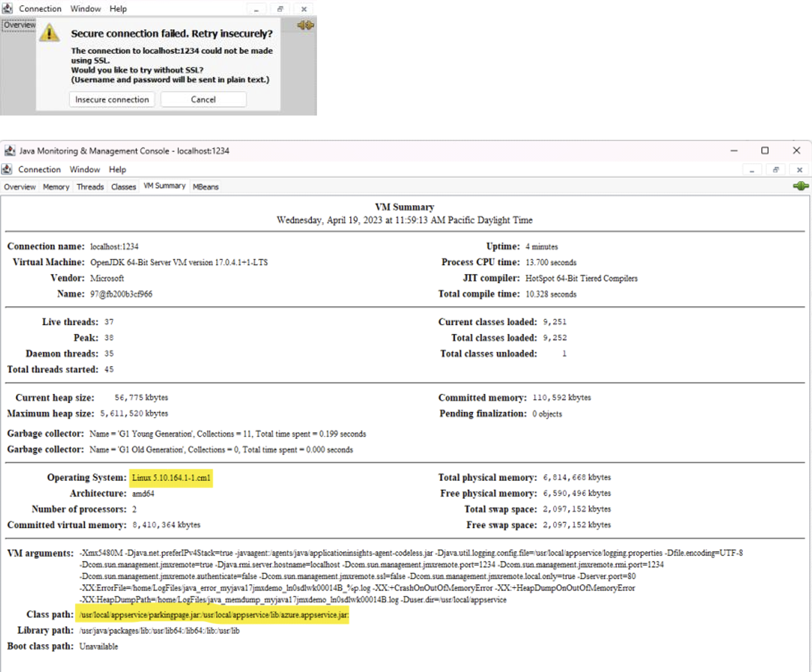Image resolution: width=812 pixels, height=672 pixels.
Task: Click the VM arguments -Xmx5480M line
Action: click(x=411, y=553)
